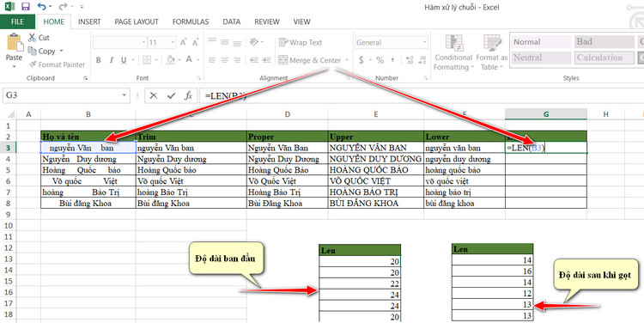Click the Redo arrow icon
Screen dimensions: 644x323
(63, 7)
